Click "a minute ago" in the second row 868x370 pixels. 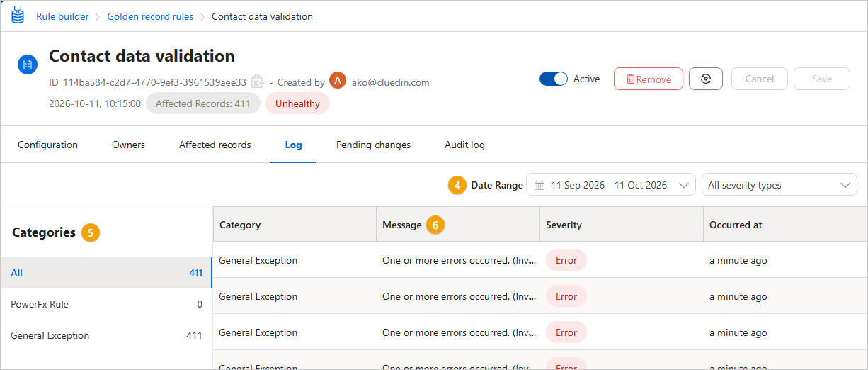pyautogui.click(x=738, y=296)
